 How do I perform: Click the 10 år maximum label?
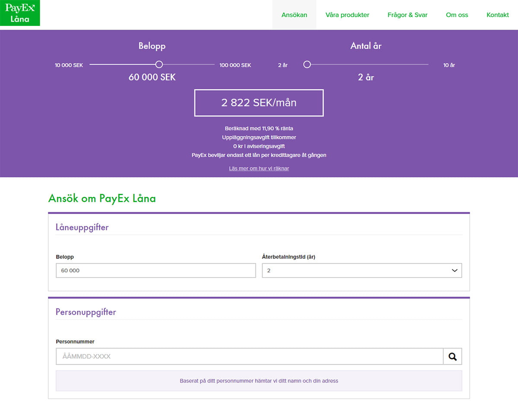point(449,65)
